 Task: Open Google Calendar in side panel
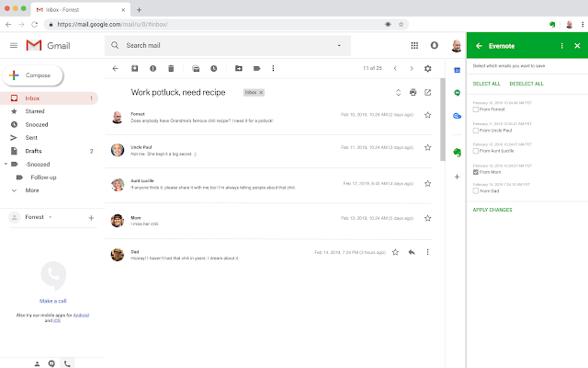458,70
